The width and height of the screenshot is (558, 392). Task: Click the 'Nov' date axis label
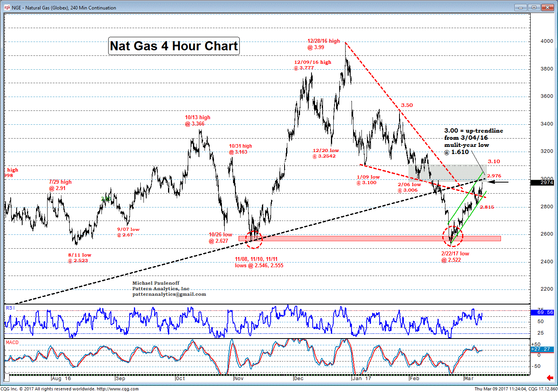[x=239, y=379]
